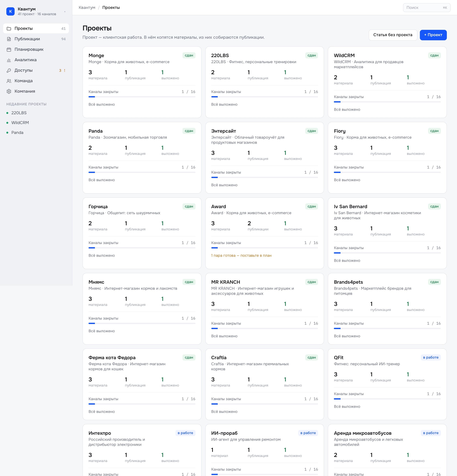Go to Аналитика in sidebar
This screenshot has height=476, width=457.
36,60
